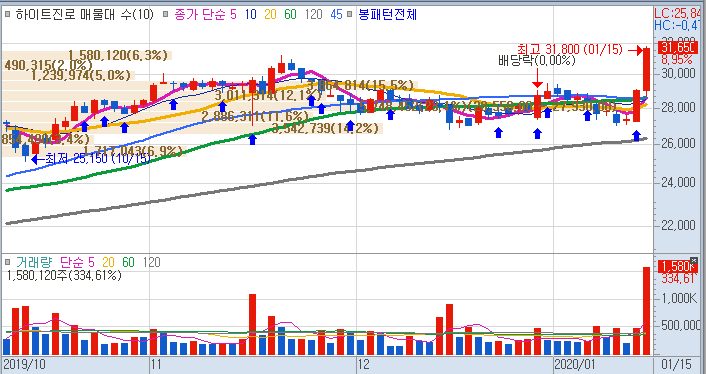Click the 2019/10 date axis label
The image size is (706, 374).
pyautogui.click(x=23, y=364)
